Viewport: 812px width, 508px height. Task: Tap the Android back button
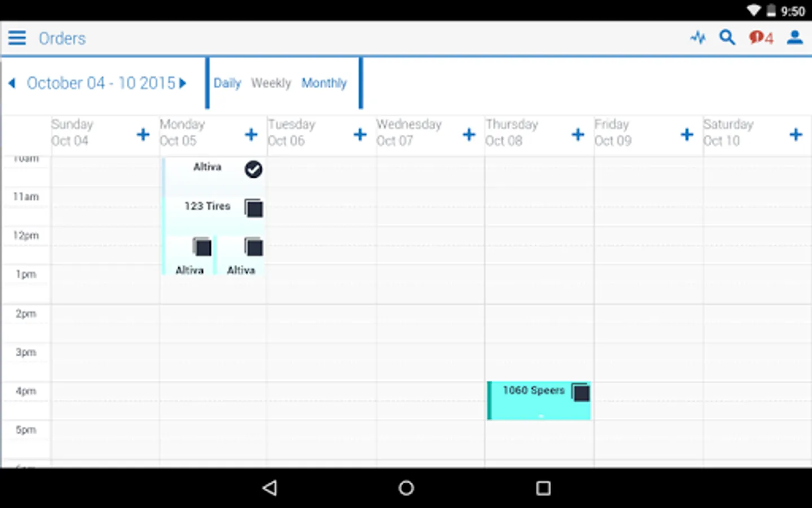click(x=270, y=488)
